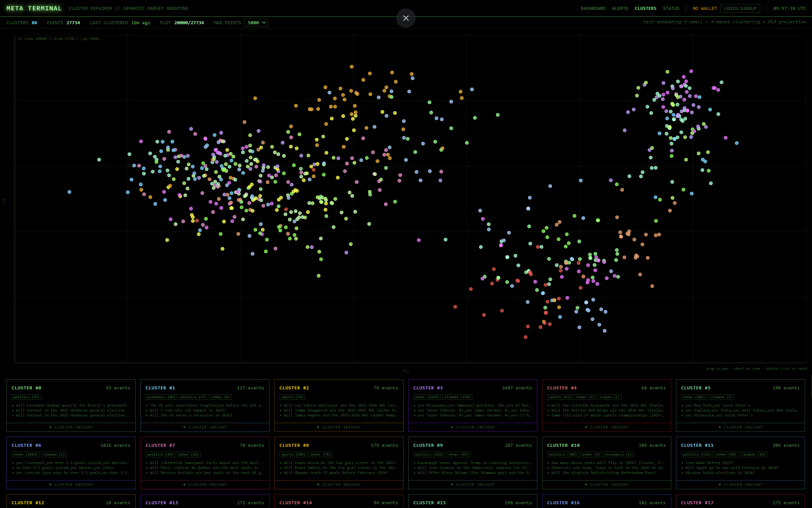
Task: Open Cluster Insight for Cluster #3
Action: point(472,427)
